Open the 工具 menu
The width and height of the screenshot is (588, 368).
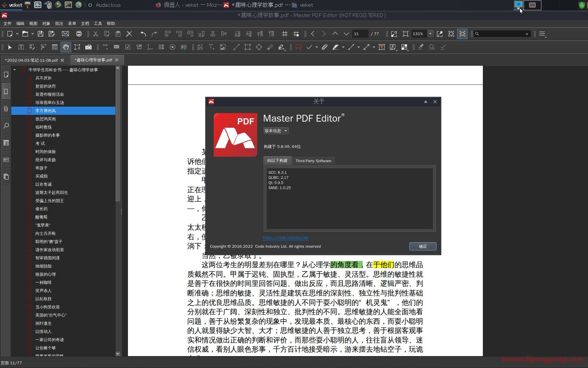click(x=98, y=24)
